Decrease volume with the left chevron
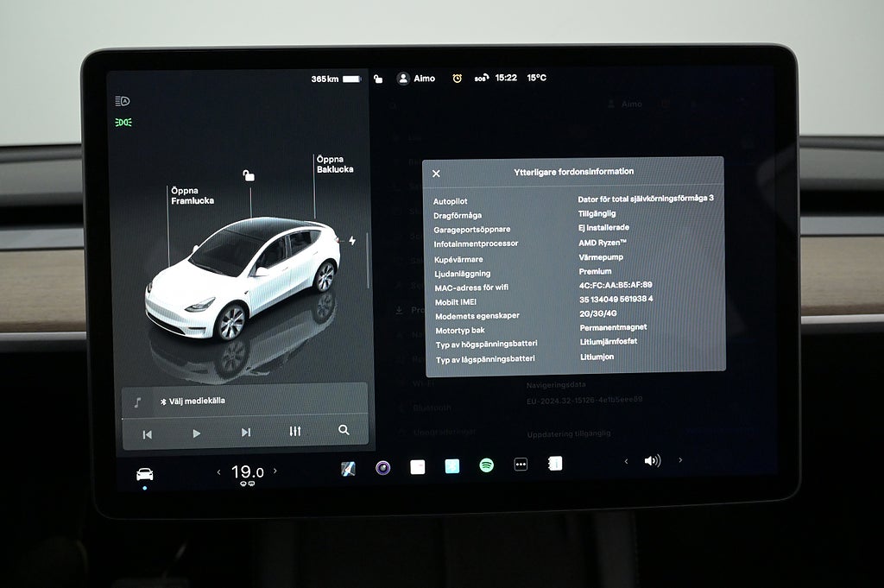This screenshot has height=588, width=884. [x=626, y=461]
